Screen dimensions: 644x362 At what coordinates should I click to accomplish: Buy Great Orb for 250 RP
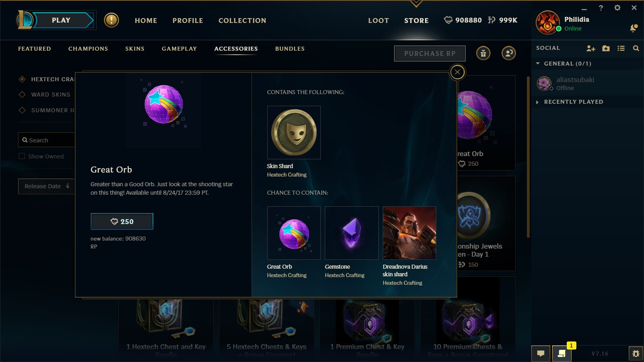click(122, 221)
